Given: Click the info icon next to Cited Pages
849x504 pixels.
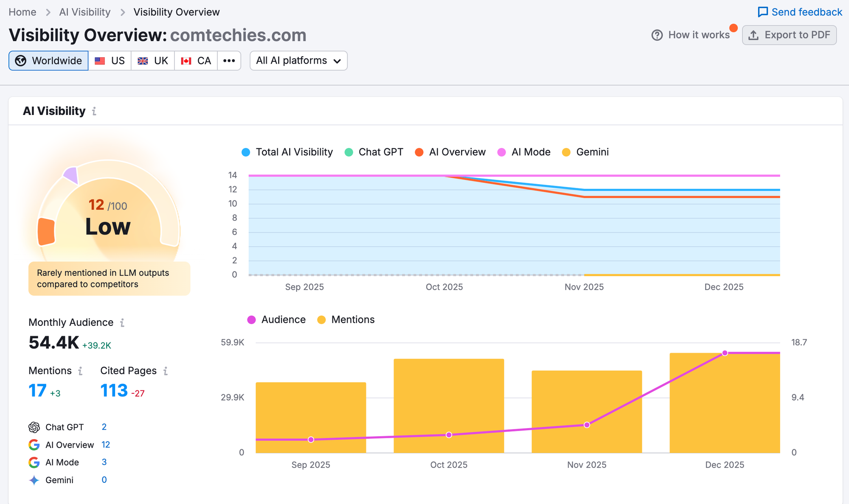Looking at the screenshot, I should pos(166,371).
